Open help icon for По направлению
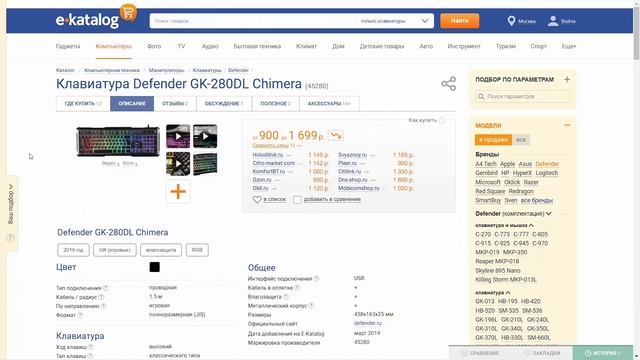Viewport: 640px width, 360px height. click(103, 306)
